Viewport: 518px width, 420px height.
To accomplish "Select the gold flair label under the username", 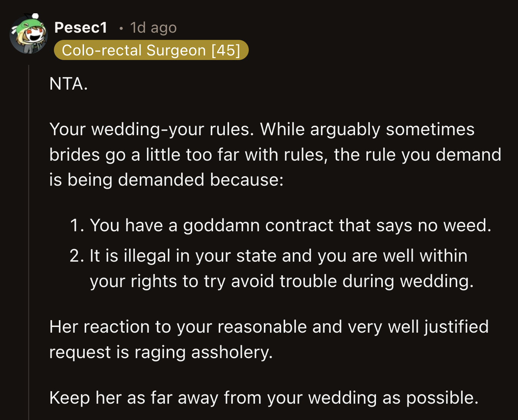I will [x=151, y=50].
